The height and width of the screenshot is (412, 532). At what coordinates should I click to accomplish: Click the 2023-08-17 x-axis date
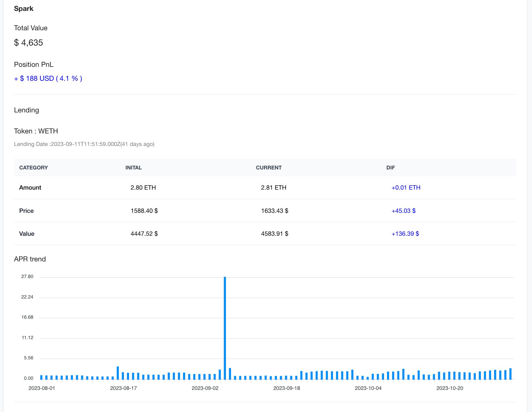[123, 388]
